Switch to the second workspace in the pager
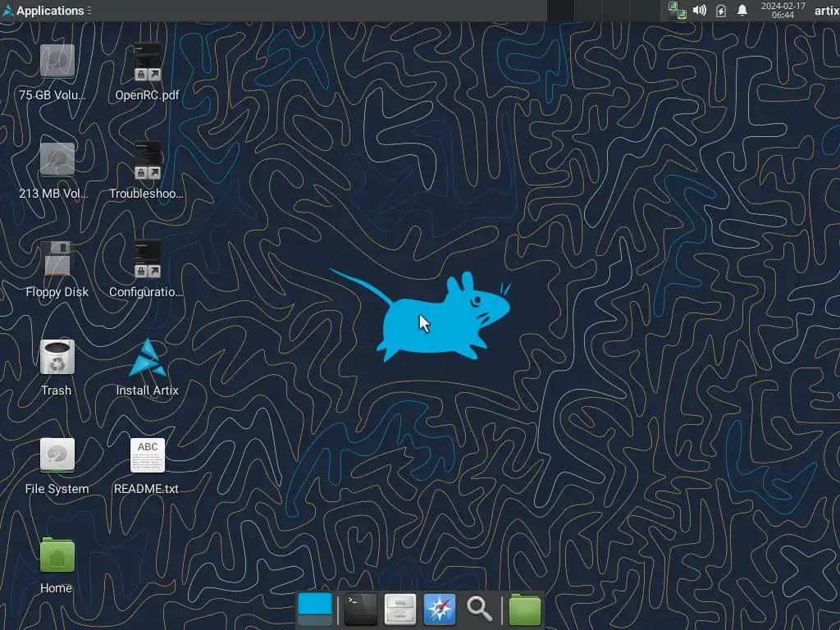Screen dimensions: 840x630 [587, 10]
